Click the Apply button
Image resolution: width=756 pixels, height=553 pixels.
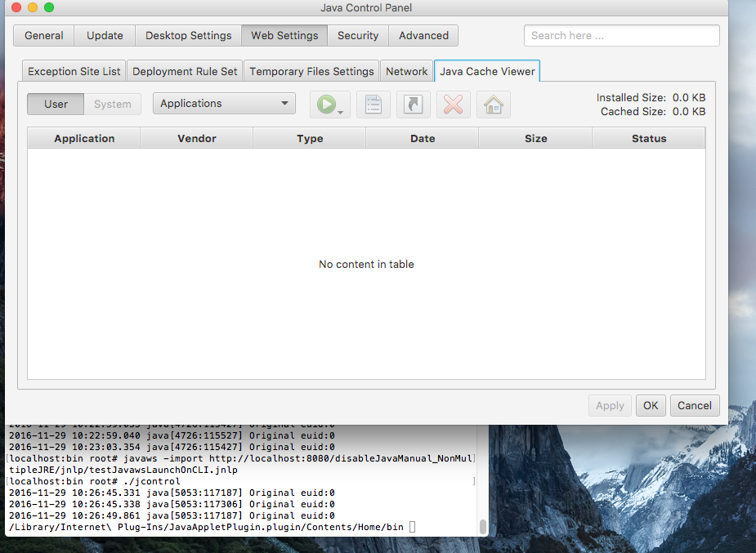coord(610,406)
